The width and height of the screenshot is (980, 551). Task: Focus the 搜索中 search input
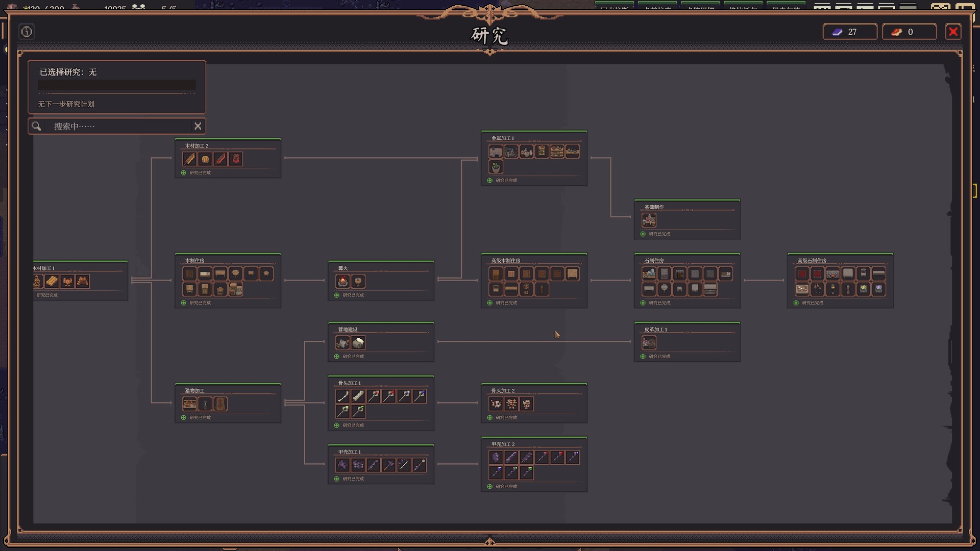117,126
